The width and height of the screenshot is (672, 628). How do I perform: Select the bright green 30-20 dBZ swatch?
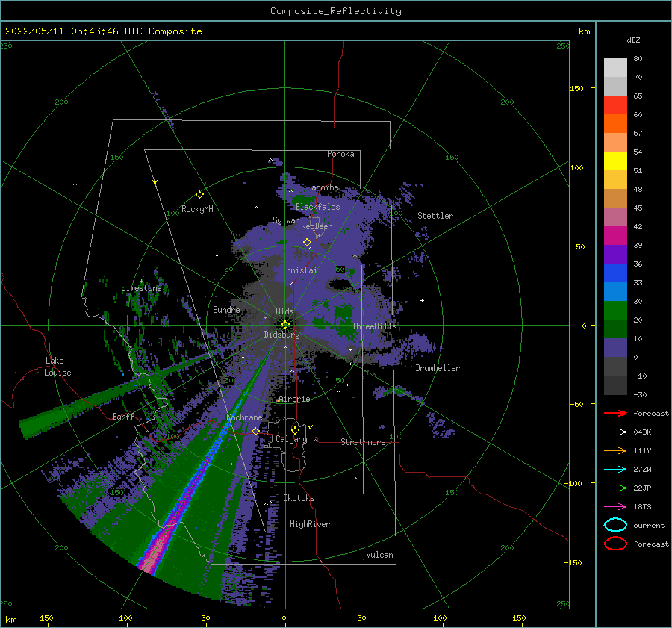point(615,311)
